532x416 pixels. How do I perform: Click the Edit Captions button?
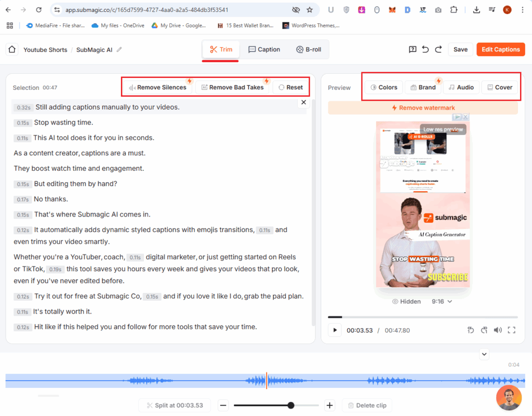(x=500, y=49)
